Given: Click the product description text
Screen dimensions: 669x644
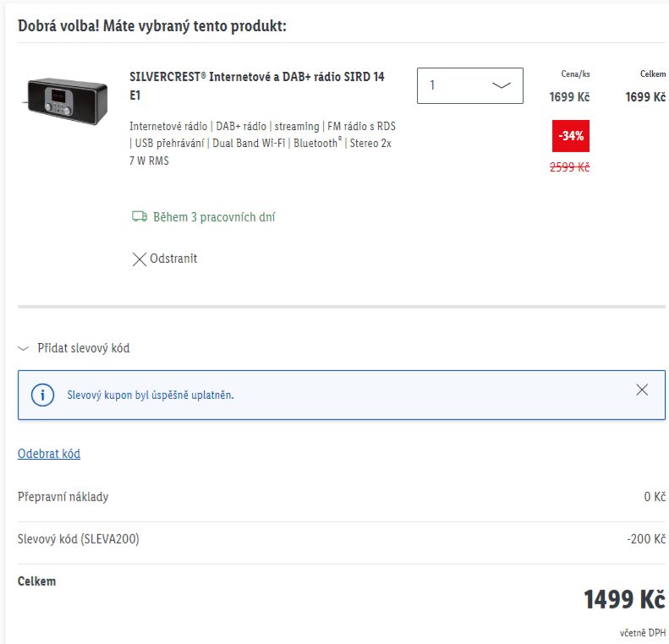Looking at the screenshot, I should click(262, 143).
